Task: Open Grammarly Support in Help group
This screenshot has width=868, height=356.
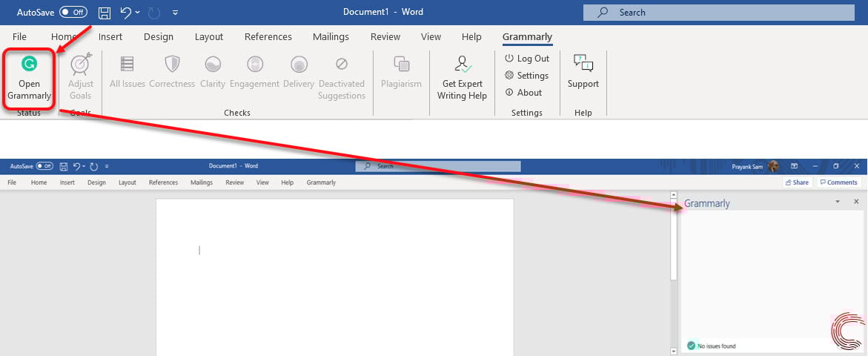Action: [x=583, y=71]
